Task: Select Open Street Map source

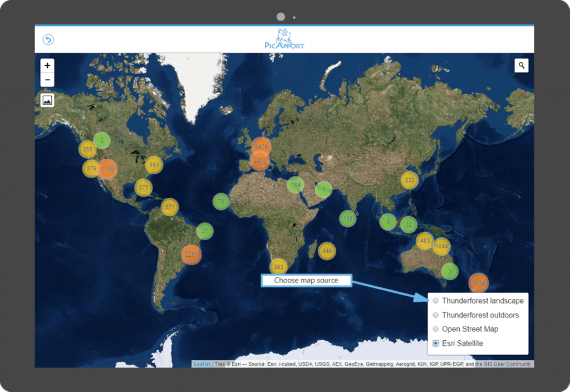Action: click(436, 329)
